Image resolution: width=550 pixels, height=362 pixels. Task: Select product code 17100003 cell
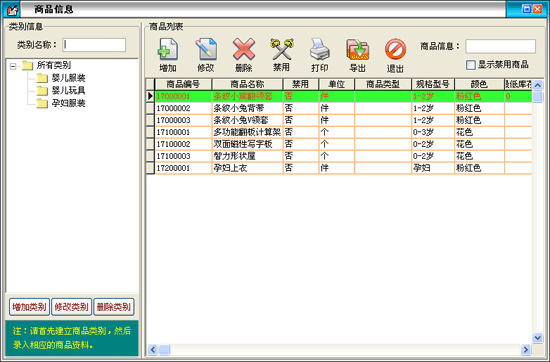tap(183, 156)
